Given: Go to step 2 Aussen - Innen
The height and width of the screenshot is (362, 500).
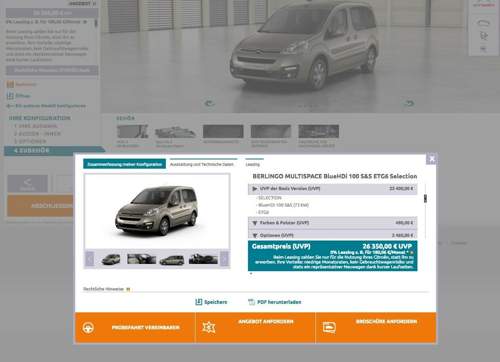Looking at the screenshot, I should [37, 134].
